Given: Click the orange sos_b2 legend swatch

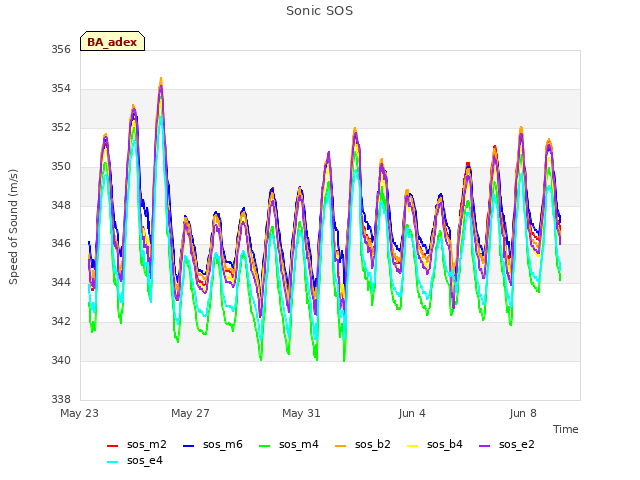Looking at the screenshot, I should tap(340, 446).
